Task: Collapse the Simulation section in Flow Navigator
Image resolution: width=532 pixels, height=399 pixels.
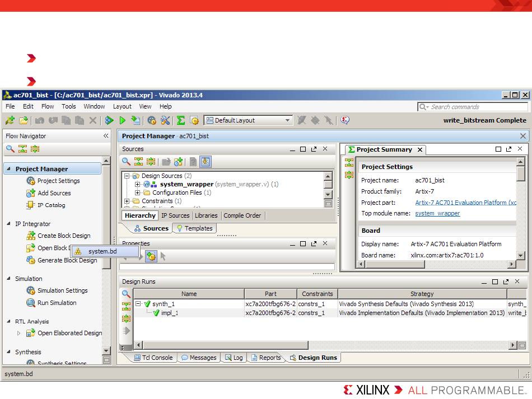Action: (8, 278)
